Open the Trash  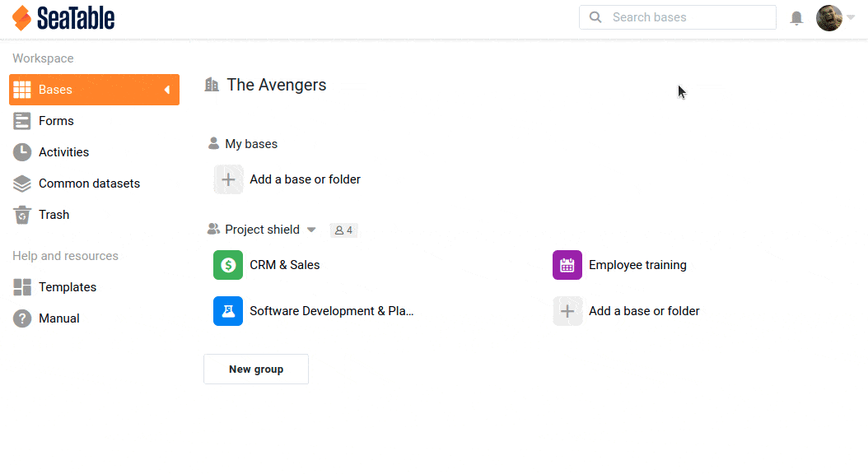[x=54, y=215]
